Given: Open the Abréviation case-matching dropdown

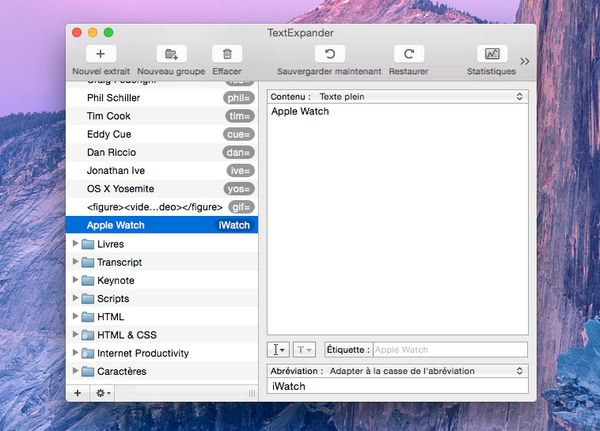Looking at the screenshot, I should click(398, 371).
